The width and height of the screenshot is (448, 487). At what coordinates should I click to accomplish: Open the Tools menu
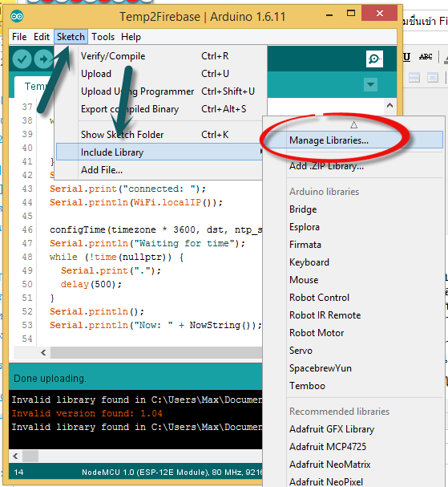coord(103,37)
